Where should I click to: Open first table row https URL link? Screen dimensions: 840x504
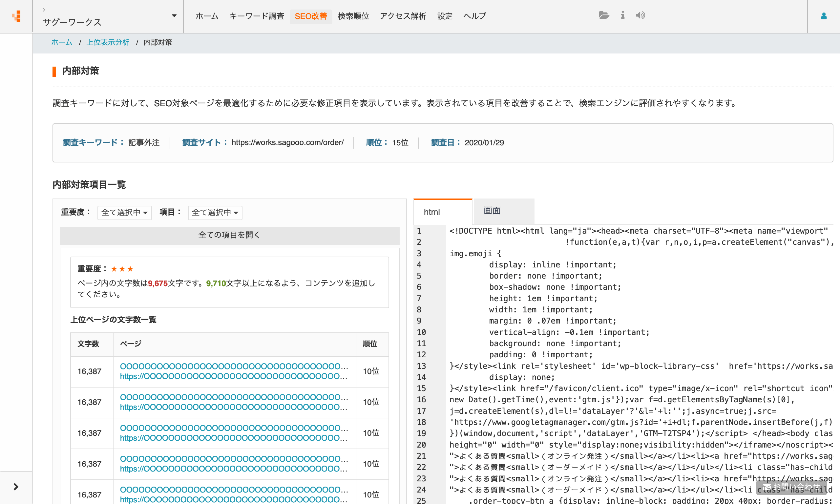point(234,376)
